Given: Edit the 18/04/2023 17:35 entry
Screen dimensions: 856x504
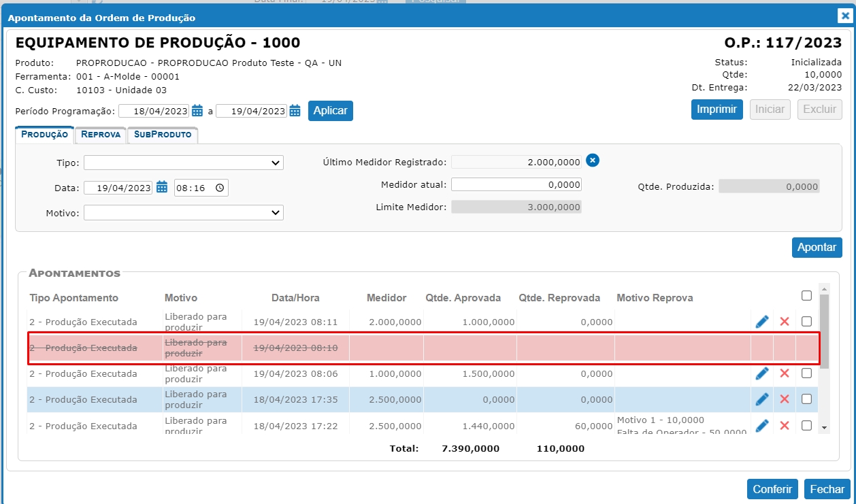Looking at the screenshot, I should point(762,399).
